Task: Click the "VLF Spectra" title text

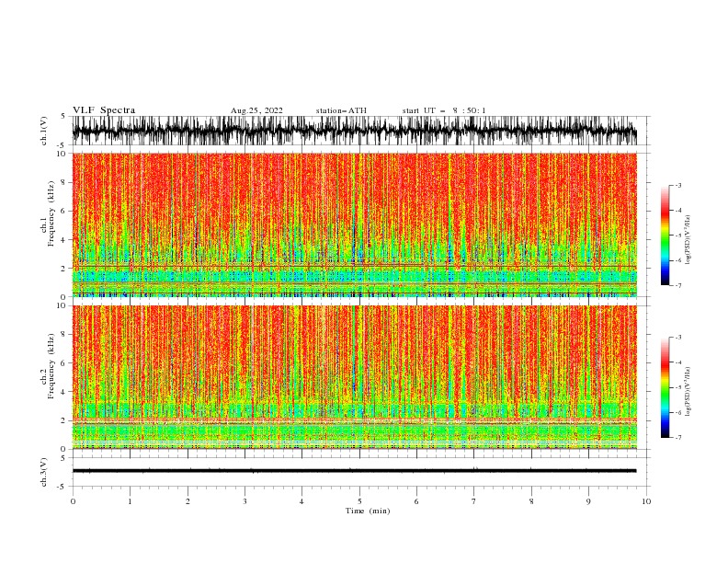Action: pyautogui.click(x=104, y=110)
